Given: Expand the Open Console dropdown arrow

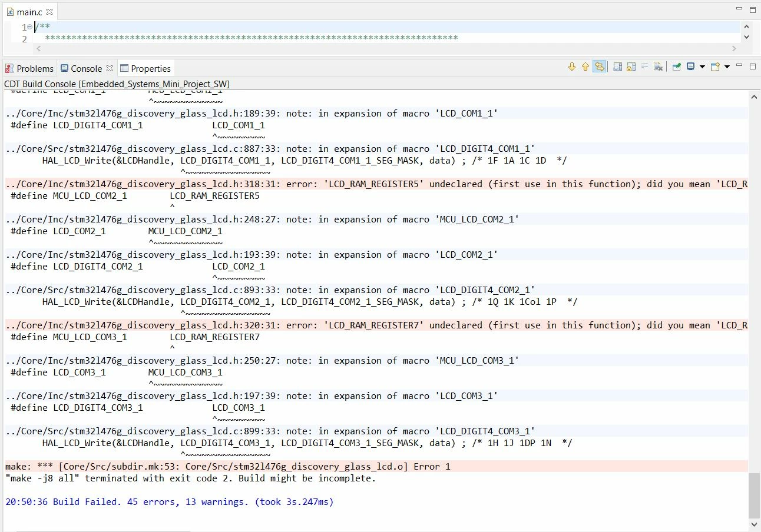Looking at the screenshot, I should [x=727, y=67].
